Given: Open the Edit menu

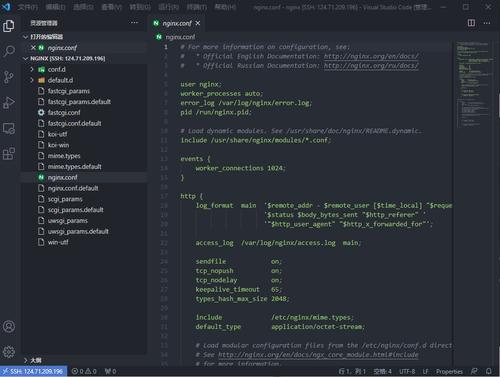Looking at the screenshot, I should [x=56, y=7].
